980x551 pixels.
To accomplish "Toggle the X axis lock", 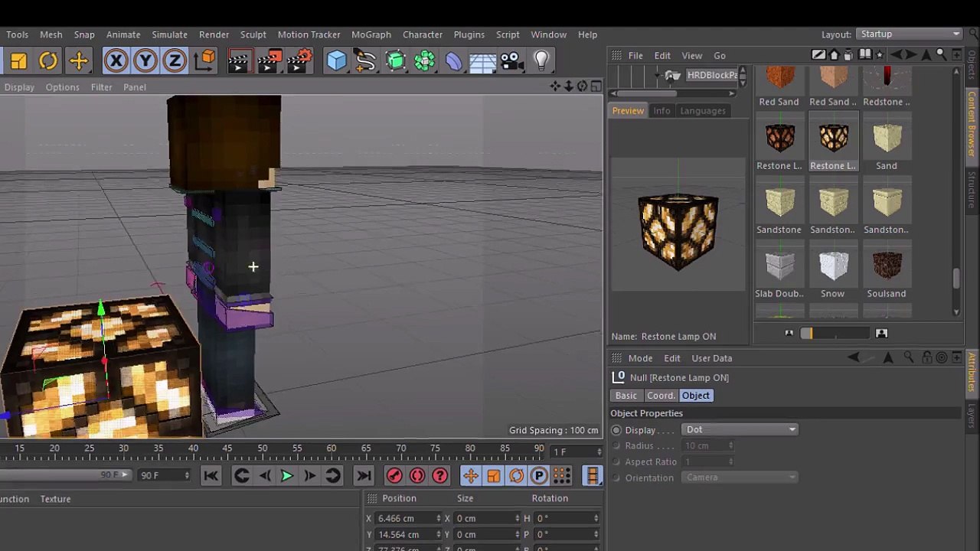I will [x=116, y=60].
